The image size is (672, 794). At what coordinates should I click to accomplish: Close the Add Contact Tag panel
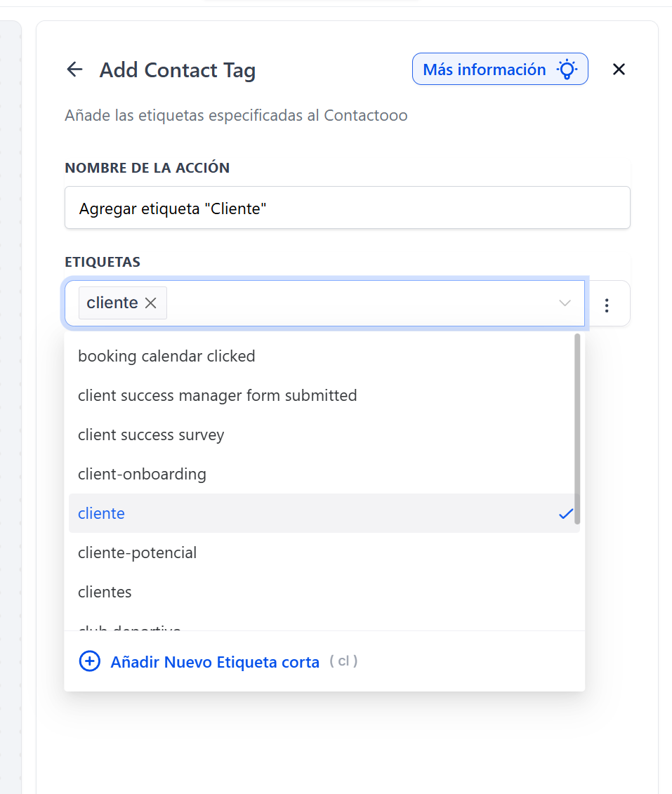point(619,70)
